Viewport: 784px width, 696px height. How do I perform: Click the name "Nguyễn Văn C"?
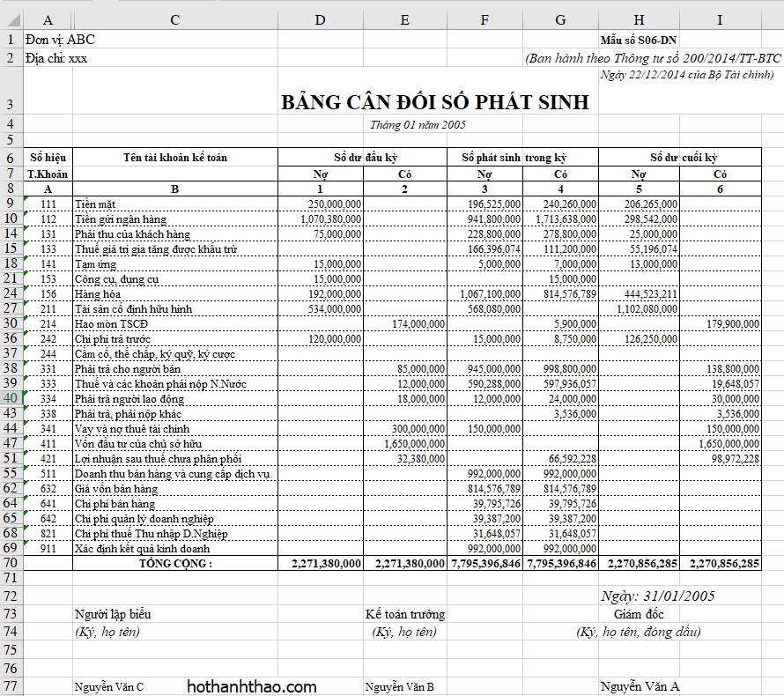(109, 687)
